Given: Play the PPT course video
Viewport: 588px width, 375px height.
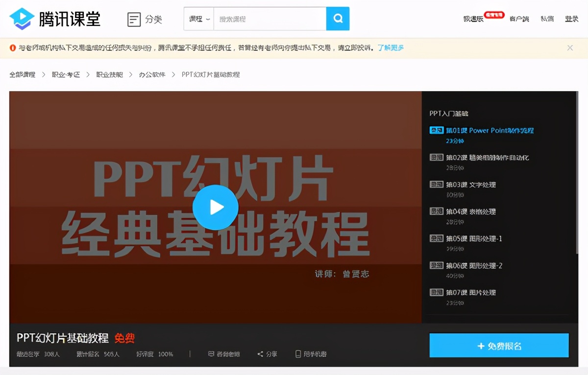Looking at the screenshot, I should coord(216,207).
